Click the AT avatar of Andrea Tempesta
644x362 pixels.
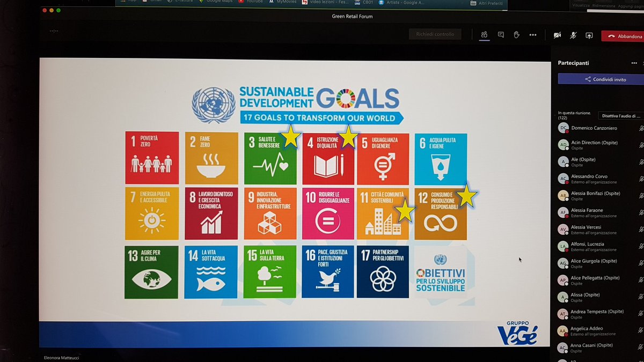click(563, 314)
